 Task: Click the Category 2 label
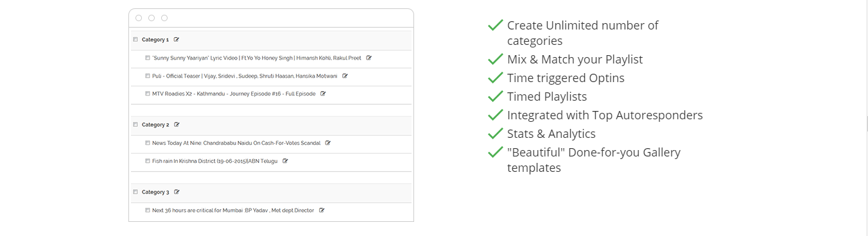point(155,124)
